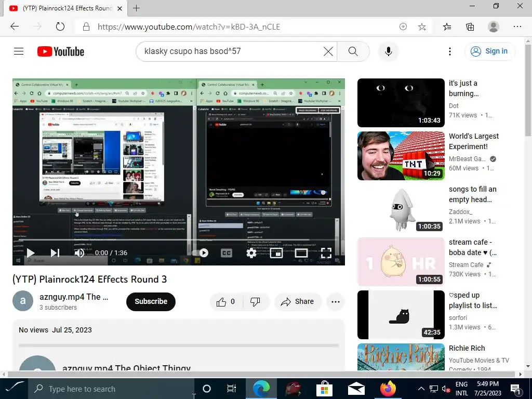Open browser profile avatar
Viewport: 532px width, 399px height.
494,26
